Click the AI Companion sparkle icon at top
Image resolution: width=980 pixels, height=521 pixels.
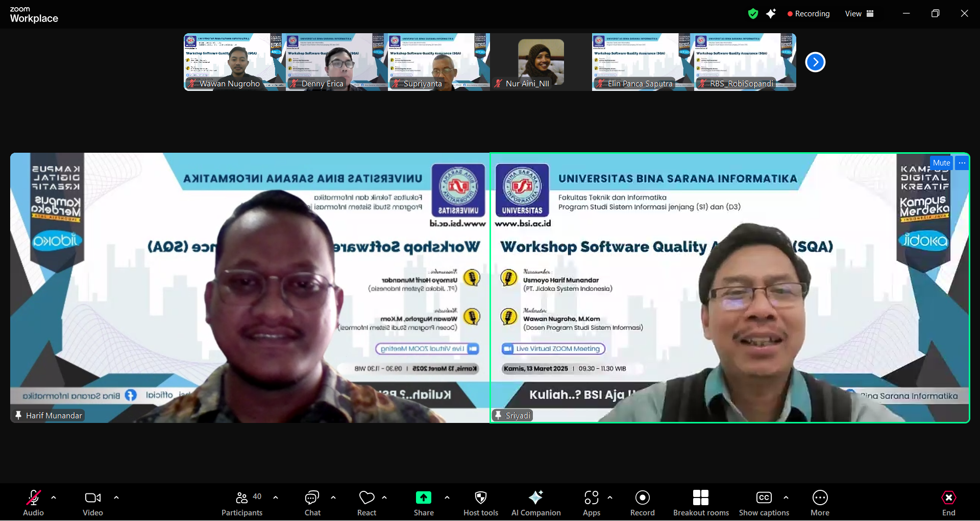[x=771, y=14]
